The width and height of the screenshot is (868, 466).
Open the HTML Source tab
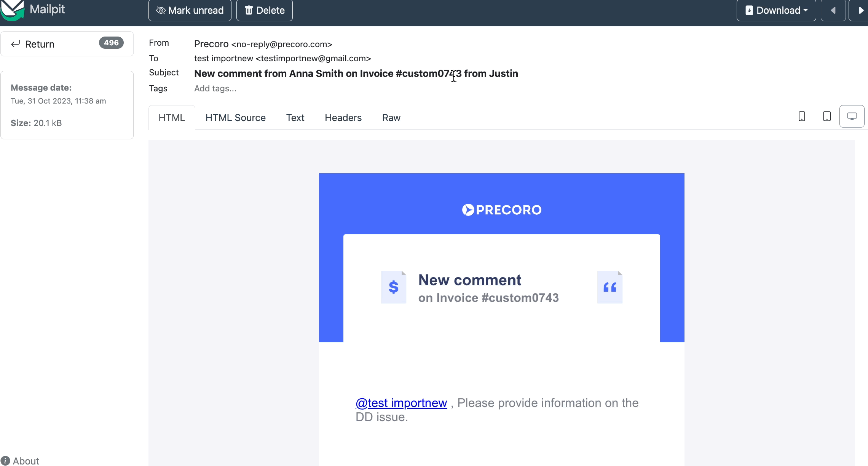(x=236, y=118)
